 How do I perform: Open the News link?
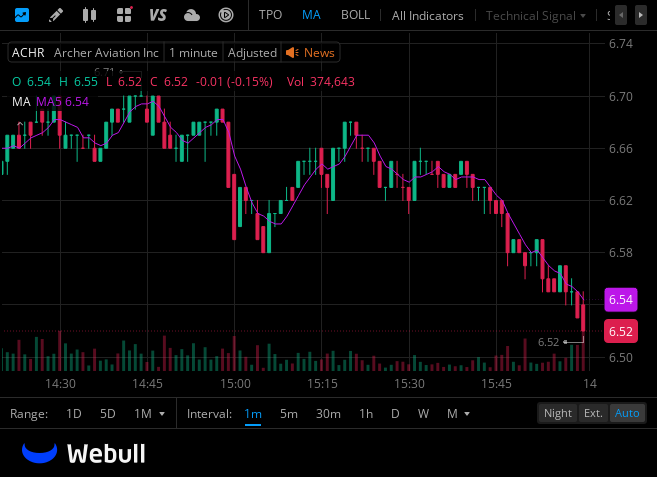click(319, 53)
